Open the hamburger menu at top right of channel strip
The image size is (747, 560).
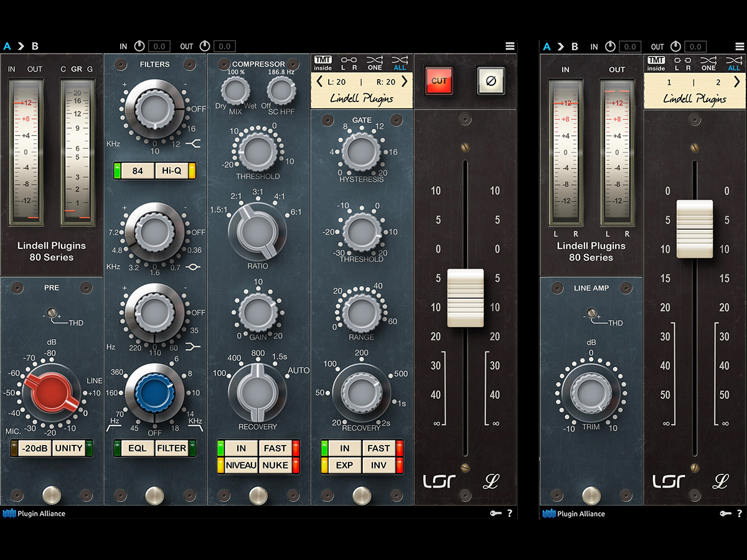pos(510,46)
